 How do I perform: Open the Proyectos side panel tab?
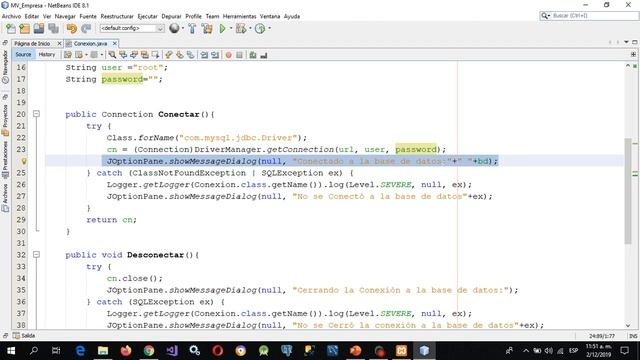[x=5, y=120]
